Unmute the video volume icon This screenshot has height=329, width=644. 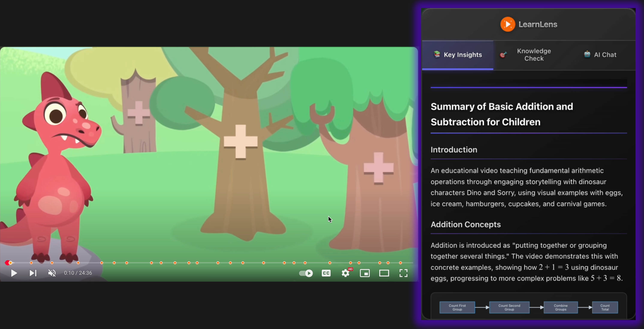click(x=52, y=273)
